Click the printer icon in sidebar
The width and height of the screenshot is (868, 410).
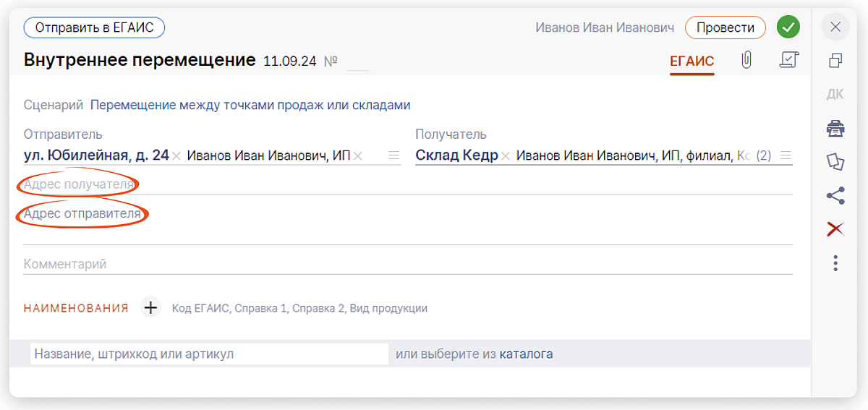pyautogui.click(x=835, y=129)
